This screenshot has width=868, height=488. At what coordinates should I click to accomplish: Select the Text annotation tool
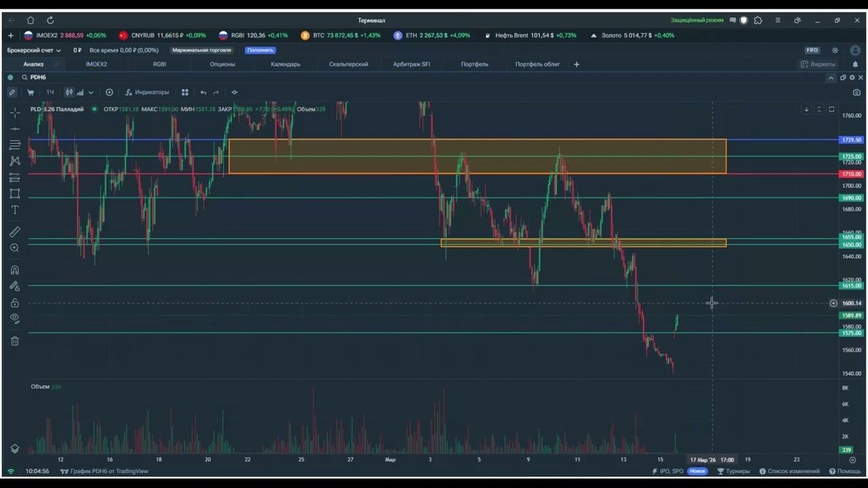coord(15,210)
